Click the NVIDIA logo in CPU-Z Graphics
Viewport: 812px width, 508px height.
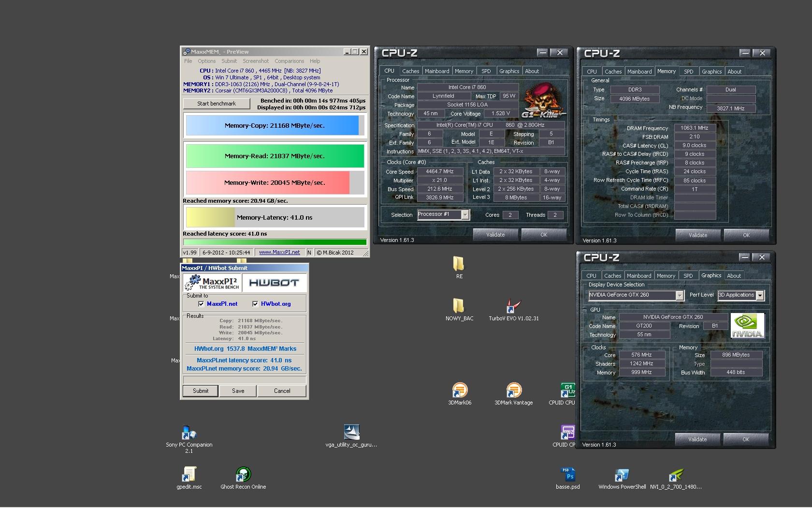(747, 325)
